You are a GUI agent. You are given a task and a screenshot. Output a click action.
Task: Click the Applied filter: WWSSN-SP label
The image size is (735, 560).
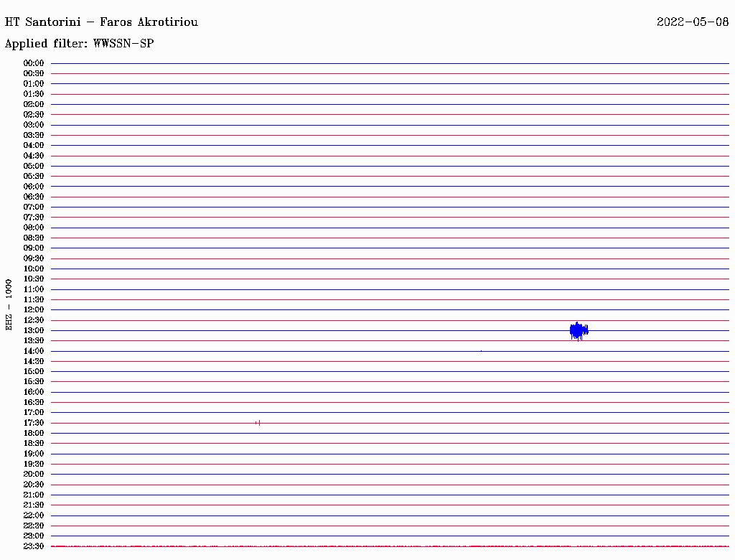pos(79,44)
